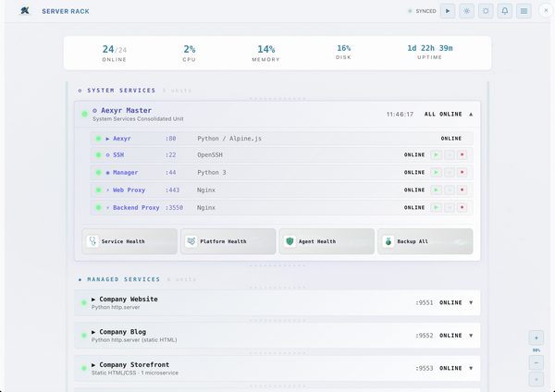
Task: Stop the SSH service with the red button
Action: [462, 154]
